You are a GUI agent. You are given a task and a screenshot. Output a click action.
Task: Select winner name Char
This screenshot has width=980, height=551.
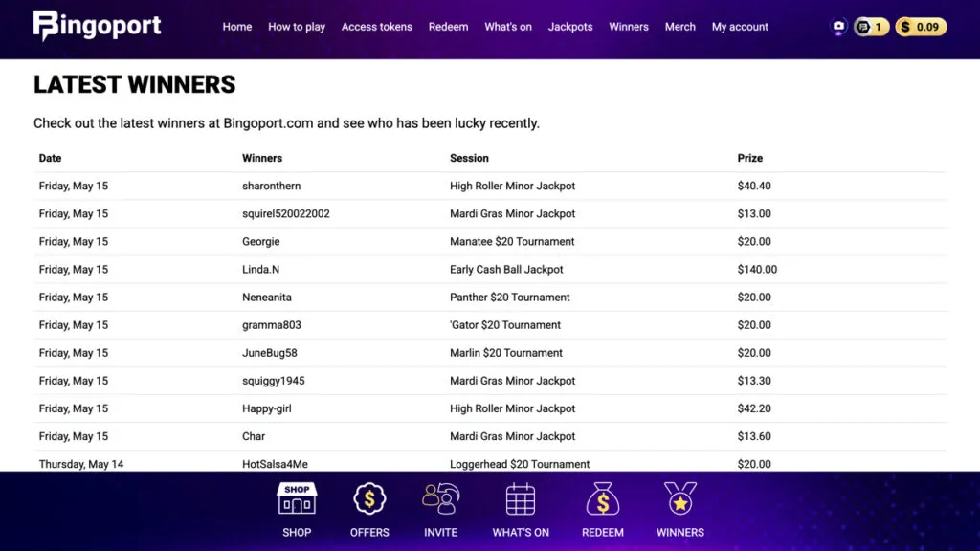(253, 436)
